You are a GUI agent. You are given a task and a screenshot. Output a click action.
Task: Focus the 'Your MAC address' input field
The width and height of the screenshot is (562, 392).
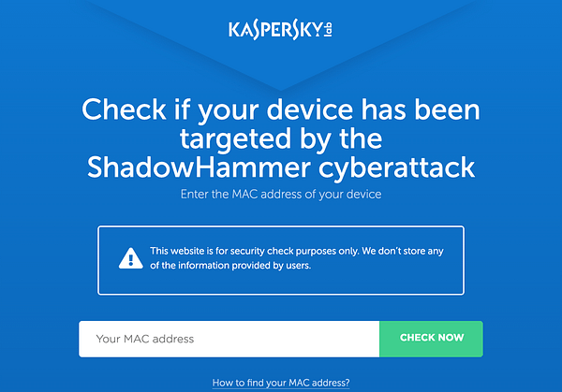[229, 339]
